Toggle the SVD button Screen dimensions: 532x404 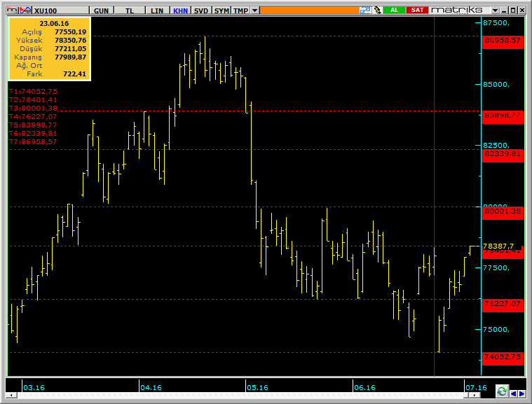tap(201, 11)
